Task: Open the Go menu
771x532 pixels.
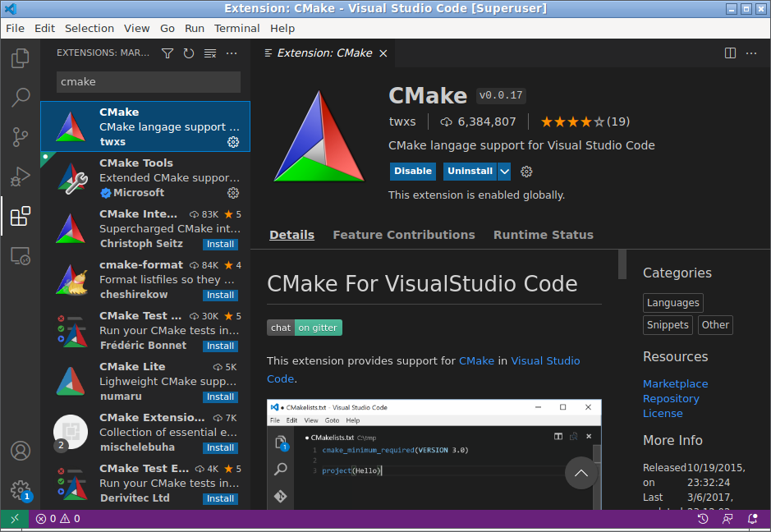Action: pyautogui.click(x=168, y=29)
